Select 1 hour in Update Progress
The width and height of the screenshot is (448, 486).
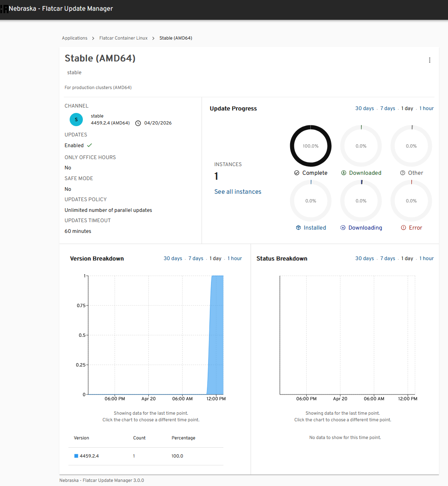pyautogui.click(x=426, y=108)
